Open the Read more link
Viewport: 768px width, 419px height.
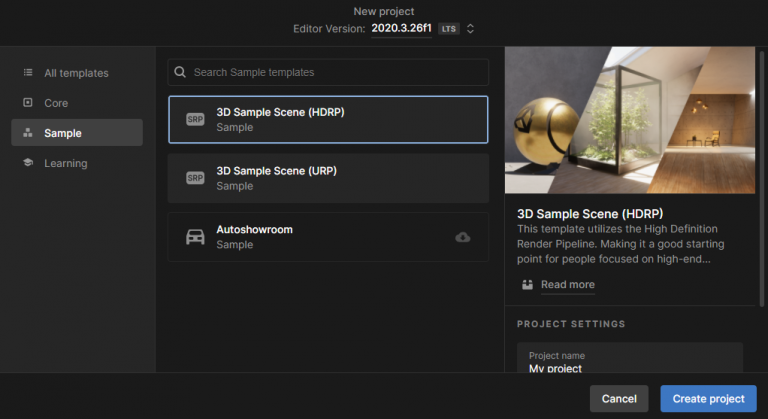coord(567,285)
